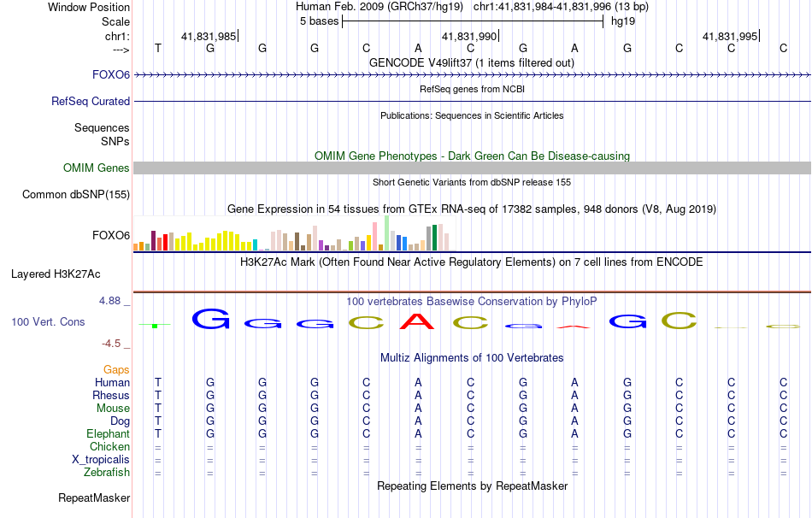
Task: Click the dbSNP release 155 track title
Action: [472, 182]
